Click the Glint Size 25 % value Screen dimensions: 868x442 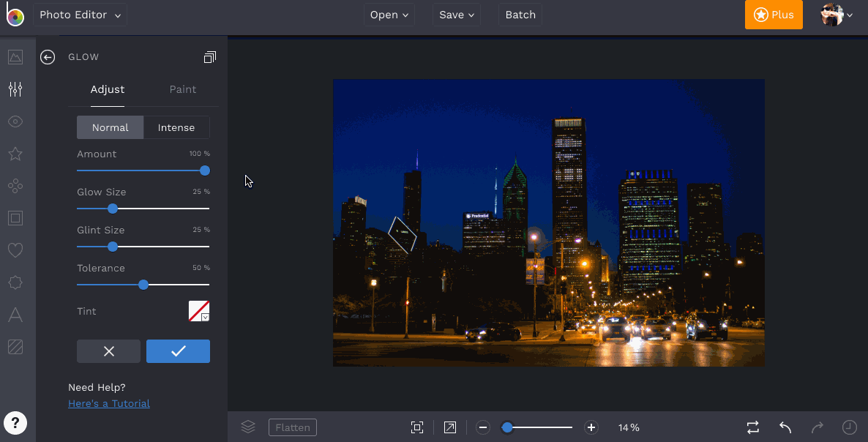point(201,230)
